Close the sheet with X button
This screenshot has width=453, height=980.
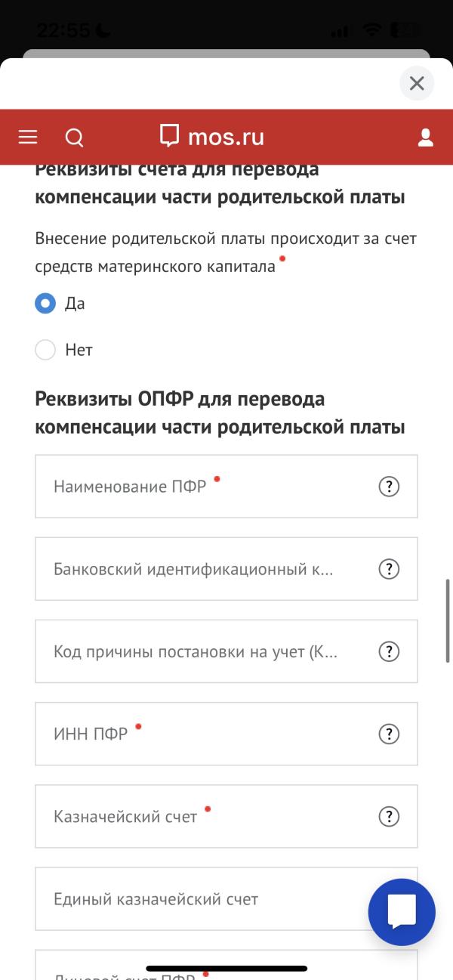(x=417, y=83)
